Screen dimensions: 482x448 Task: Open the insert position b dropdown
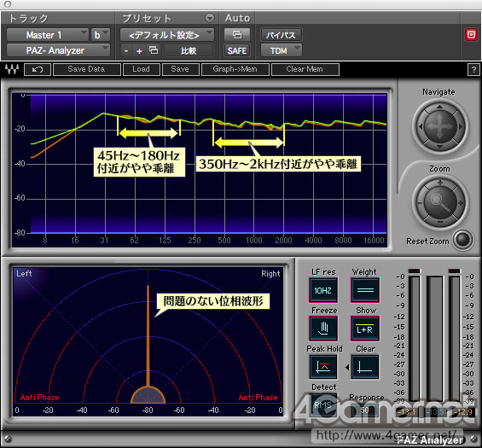[x=100, y=35]
